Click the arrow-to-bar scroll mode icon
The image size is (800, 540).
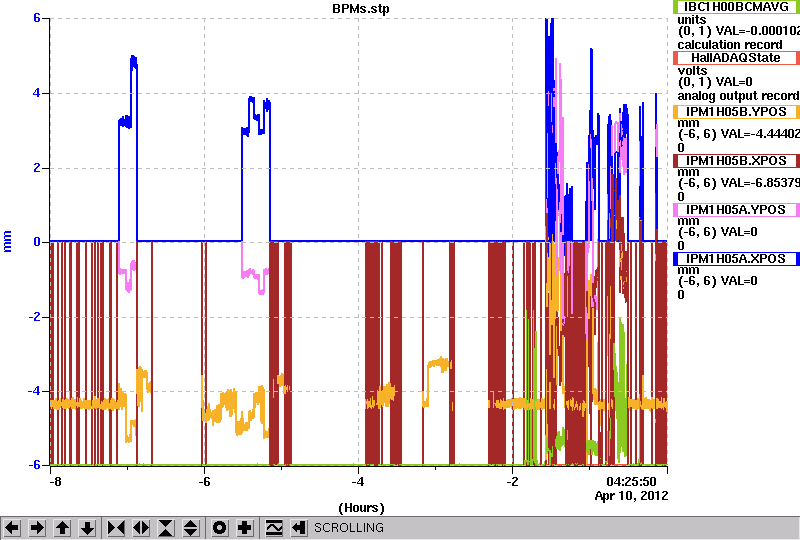(x=298, y=528)
